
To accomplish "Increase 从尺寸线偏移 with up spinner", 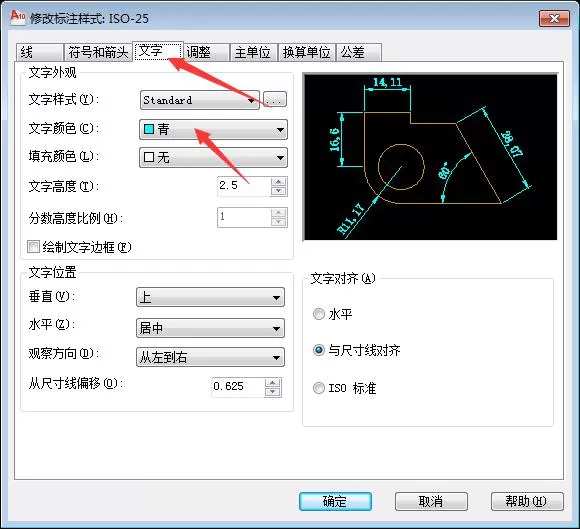I will pos(273,383).
